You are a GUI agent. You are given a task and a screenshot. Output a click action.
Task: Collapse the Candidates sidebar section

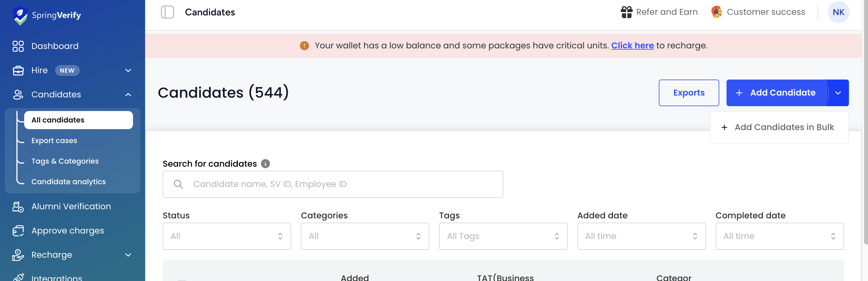coord(128,95)
